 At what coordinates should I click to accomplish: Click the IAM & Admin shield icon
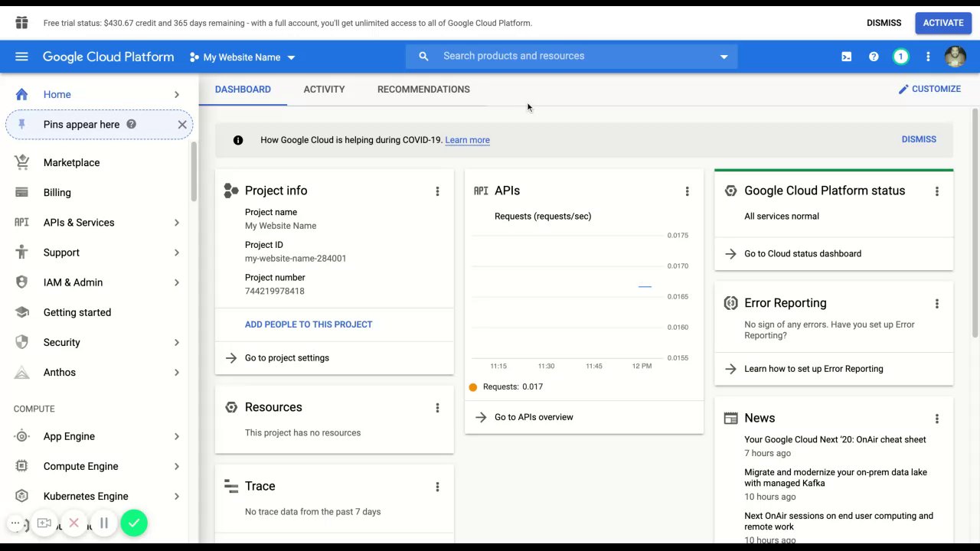point(21,282)
